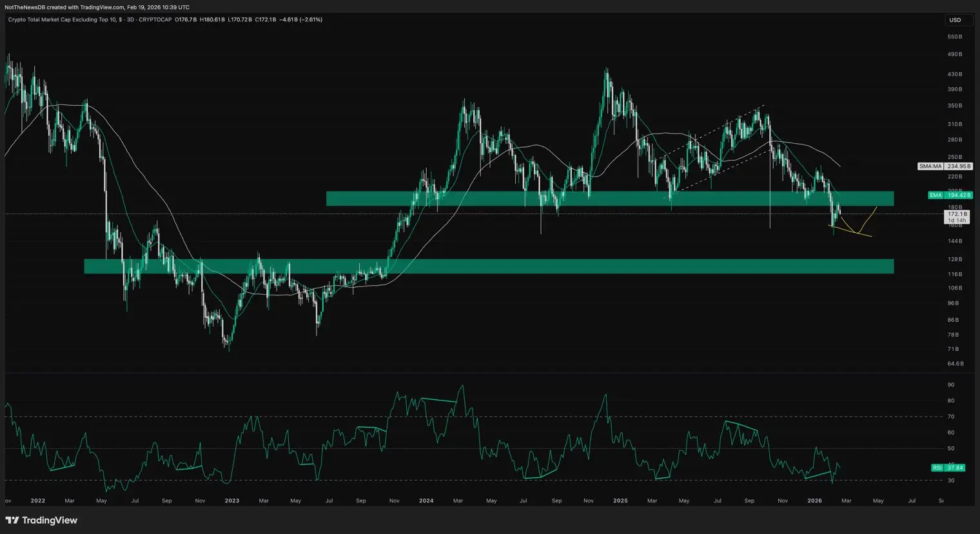980x534 pixels.
Task: Click the 3D interval in the chart title
Action: [130, 20]
